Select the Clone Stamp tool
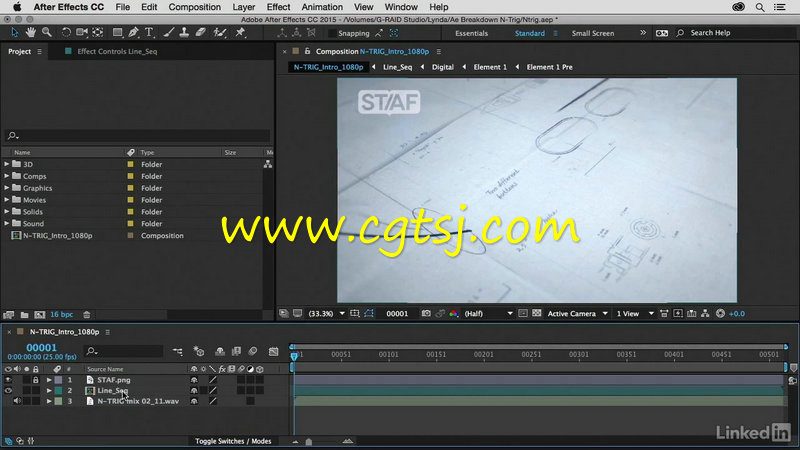Image resolution: width=800 pixels, height=450 pixels. click(184, 33)
